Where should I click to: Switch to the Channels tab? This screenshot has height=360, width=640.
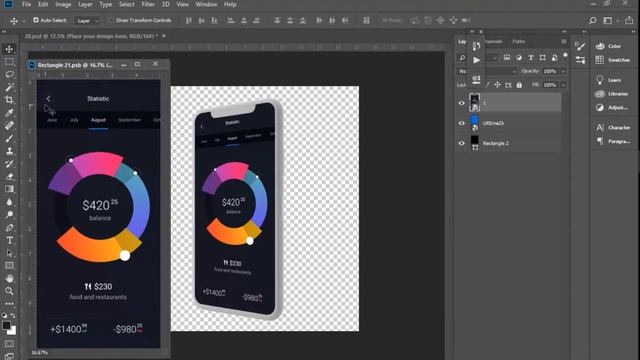pyautogui.click(x=494, y=41)
